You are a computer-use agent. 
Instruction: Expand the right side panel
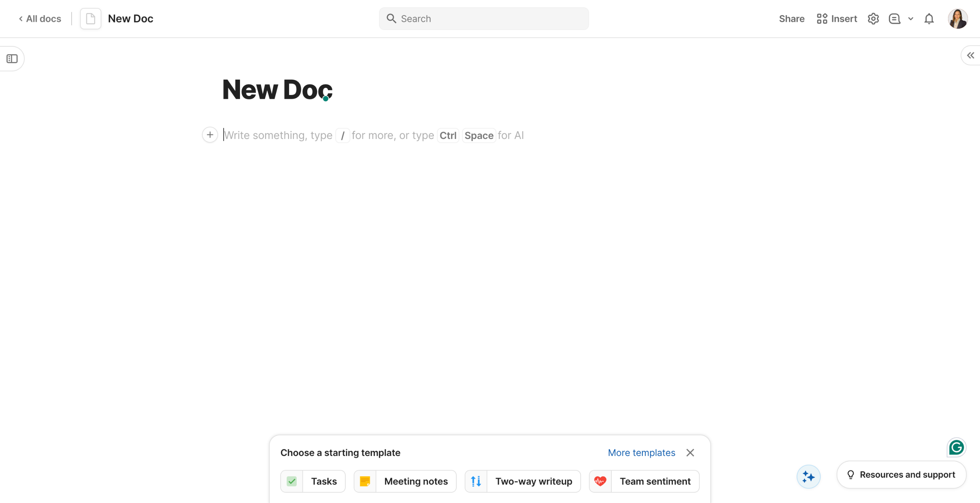(970, 56)
